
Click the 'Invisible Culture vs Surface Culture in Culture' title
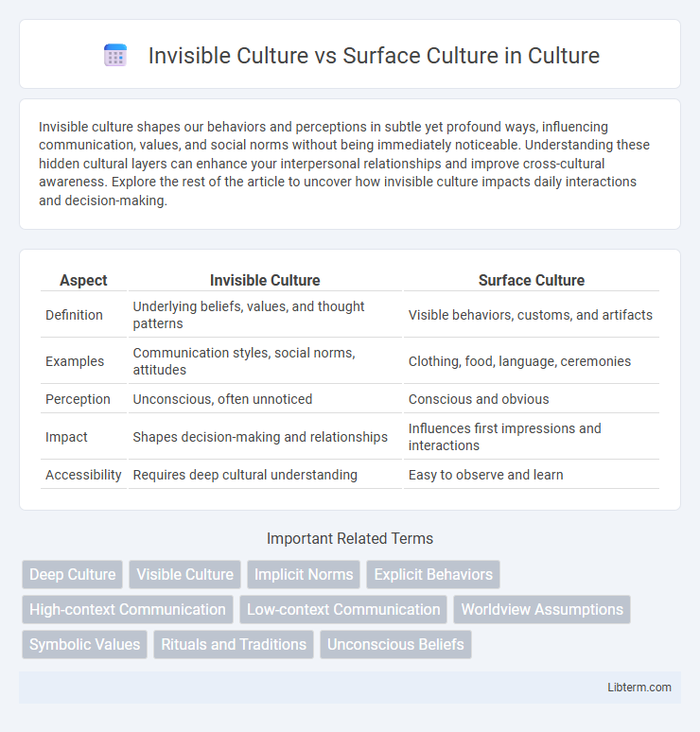coord(374,56)
